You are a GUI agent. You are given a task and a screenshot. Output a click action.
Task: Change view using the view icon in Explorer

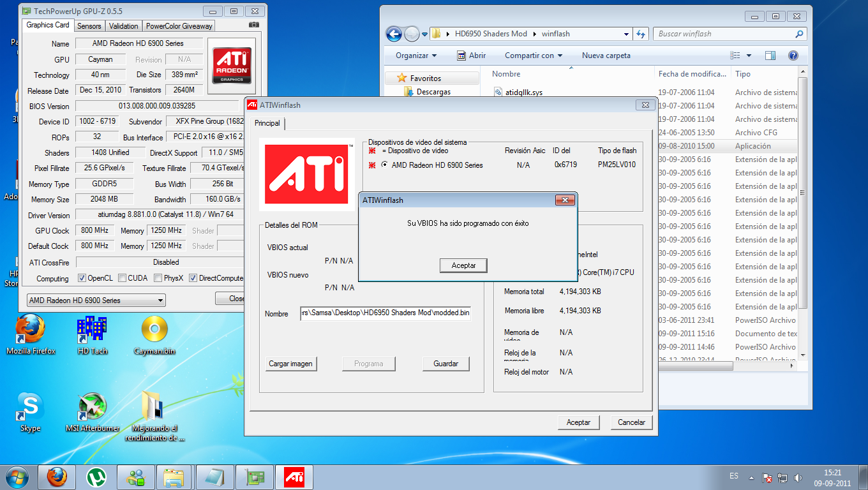pyautogui.click(x=735, y=56)
